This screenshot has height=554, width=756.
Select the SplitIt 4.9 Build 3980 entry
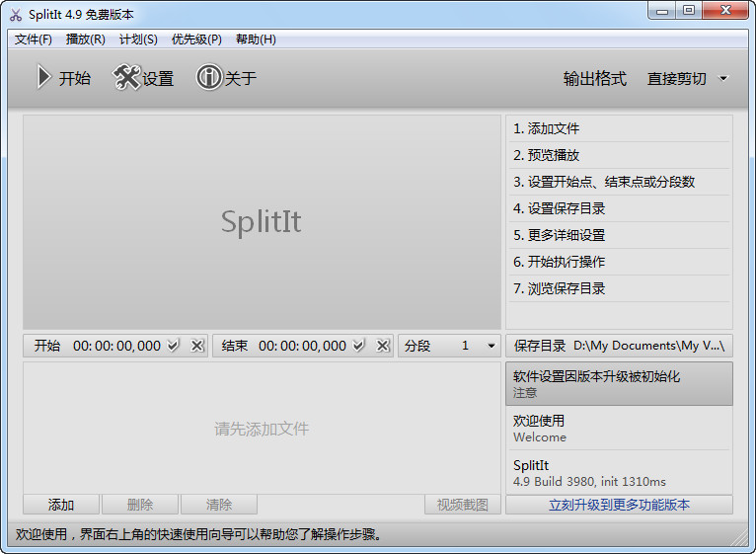click(619, 473)
